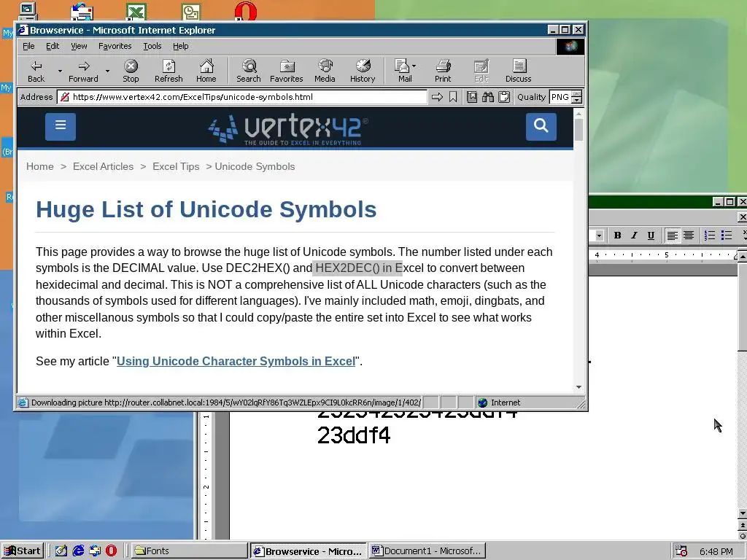Toggle Bold in the Word window
The image size is (747, 560).
[617, 236]
